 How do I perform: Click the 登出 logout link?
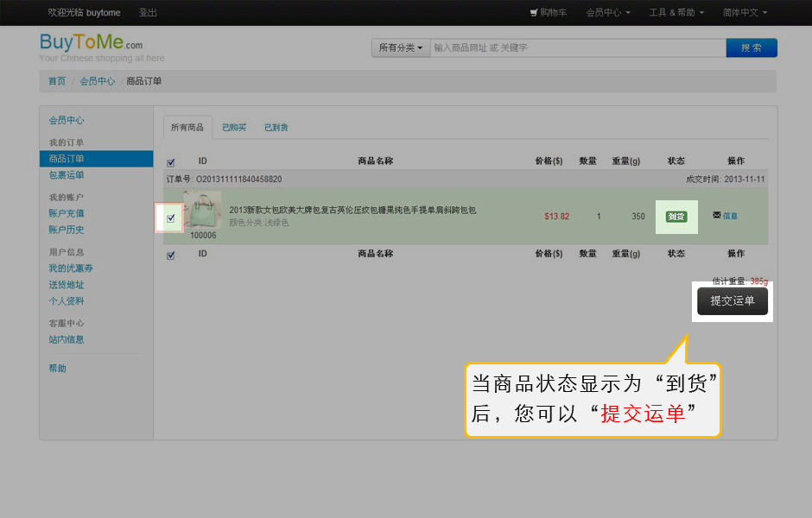pos(148,13)
